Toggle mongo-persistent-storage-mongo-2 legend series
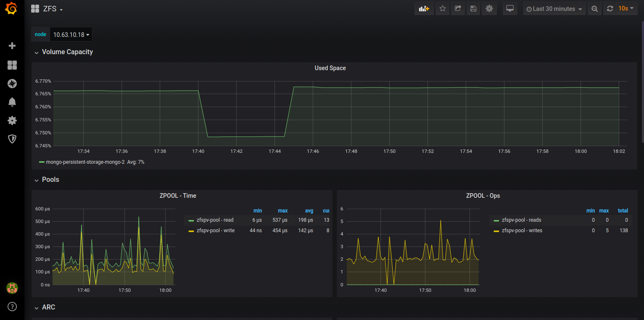644x320 pixels. 85,162
